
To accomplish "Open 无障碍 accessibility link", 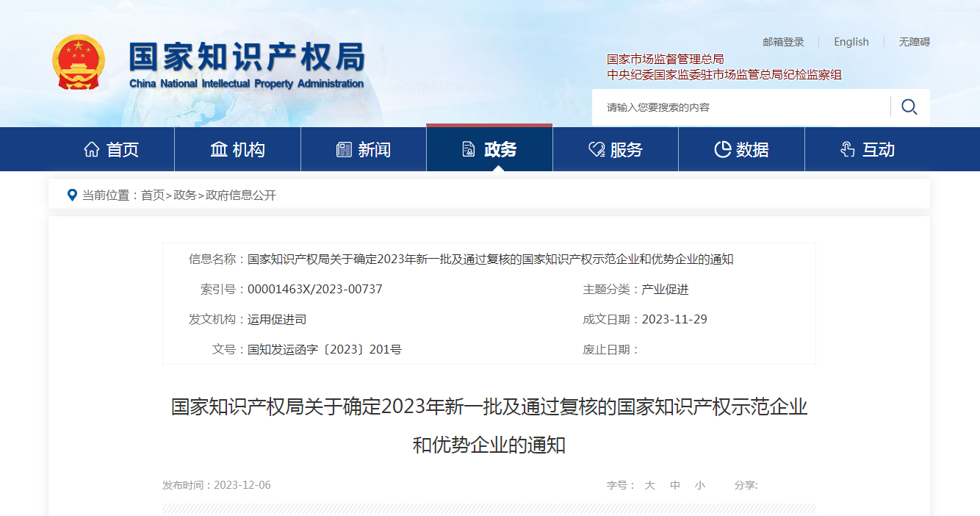I will point(915,42).
